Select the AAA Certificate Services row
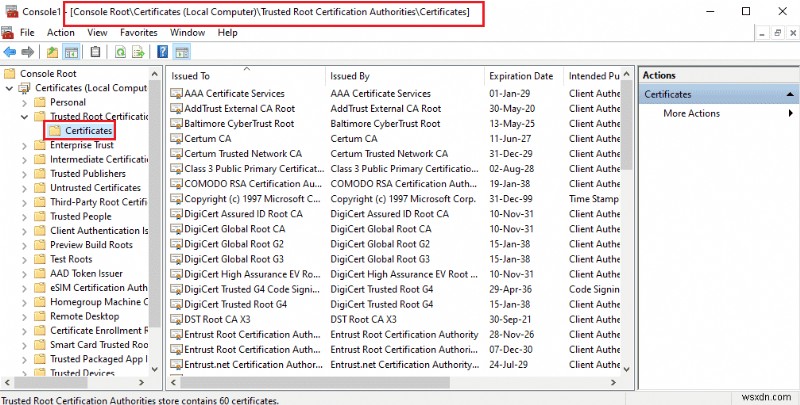This screenshot has height=405, width=800. click(395, 93)
